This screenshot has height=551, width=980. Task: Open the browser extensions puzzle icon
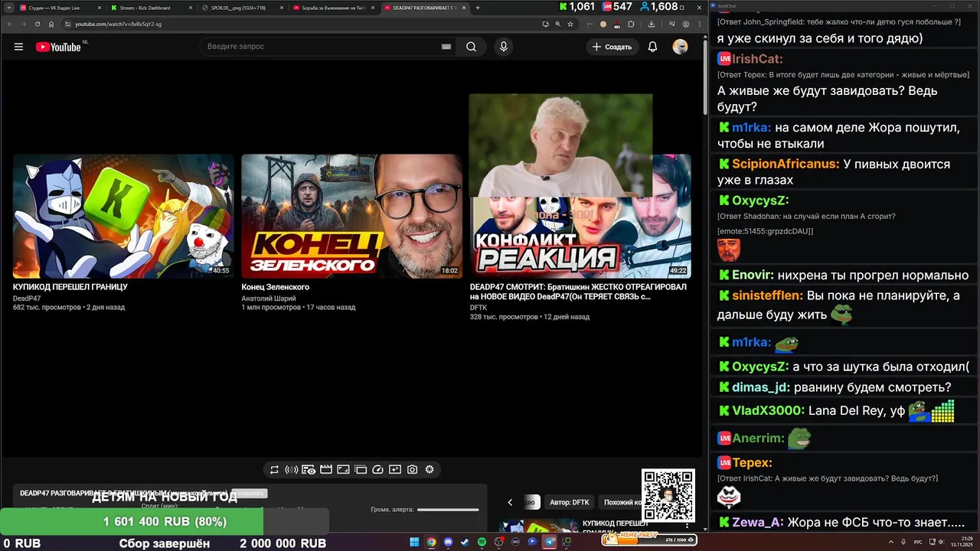(x=631, y=24)
